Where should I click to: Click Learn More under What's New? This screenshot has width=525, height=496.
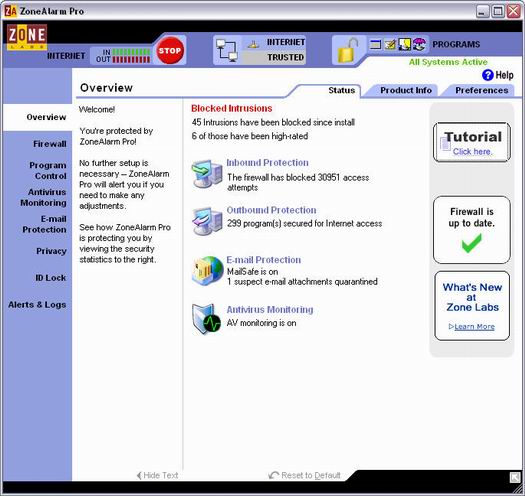[x=474, y=327]
